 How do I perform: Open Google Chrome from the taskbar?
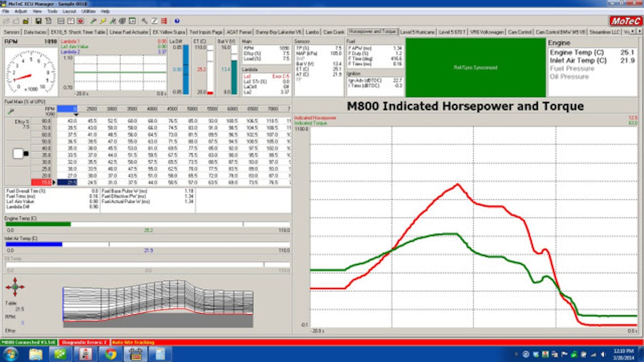point(111,354)
